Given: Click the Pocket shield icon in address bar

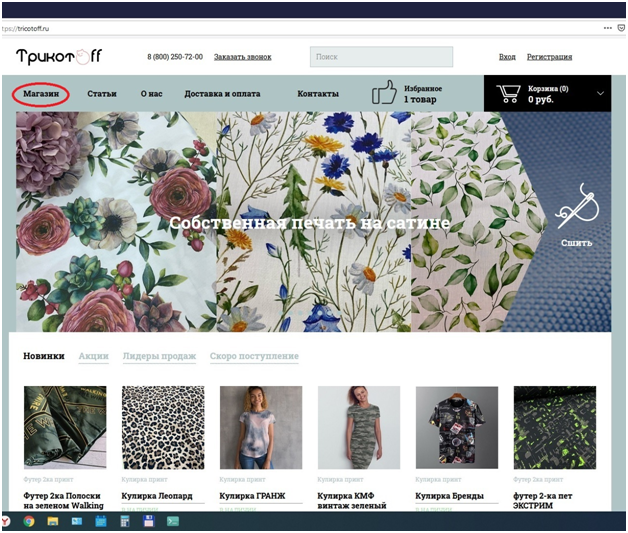Looking at the screenshot, I should click(621, 28).
